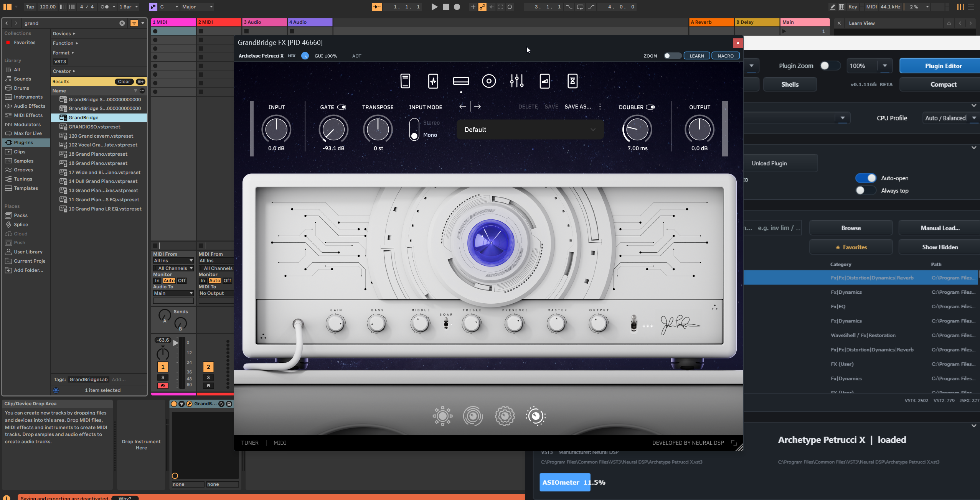Go to previous preset with left arrow
Image resolution: width=980 pixels, height=500 pixels.
463,107
